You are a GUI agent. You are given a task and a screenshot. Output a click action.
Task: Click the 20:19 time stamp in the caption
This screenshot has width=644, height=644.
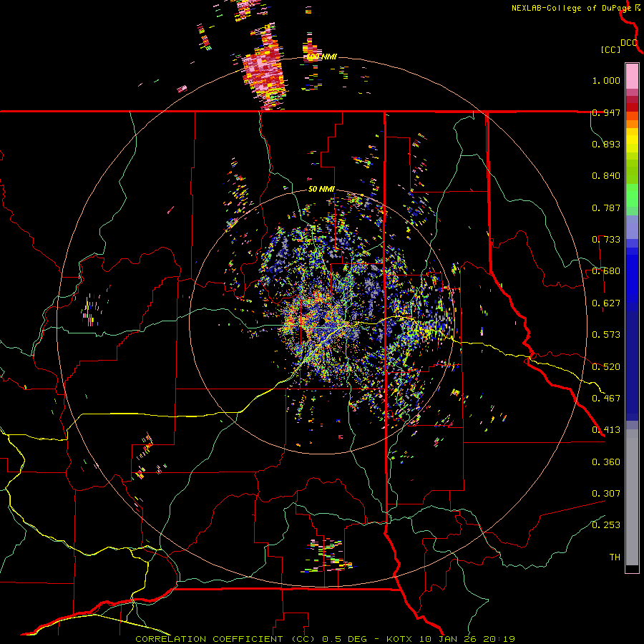tap(499, 639)
